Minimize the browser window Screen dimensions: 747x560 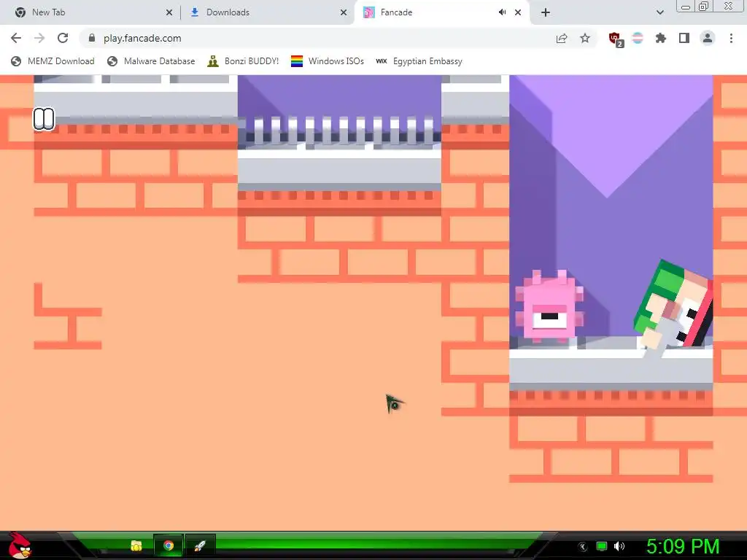click(686, 7)
